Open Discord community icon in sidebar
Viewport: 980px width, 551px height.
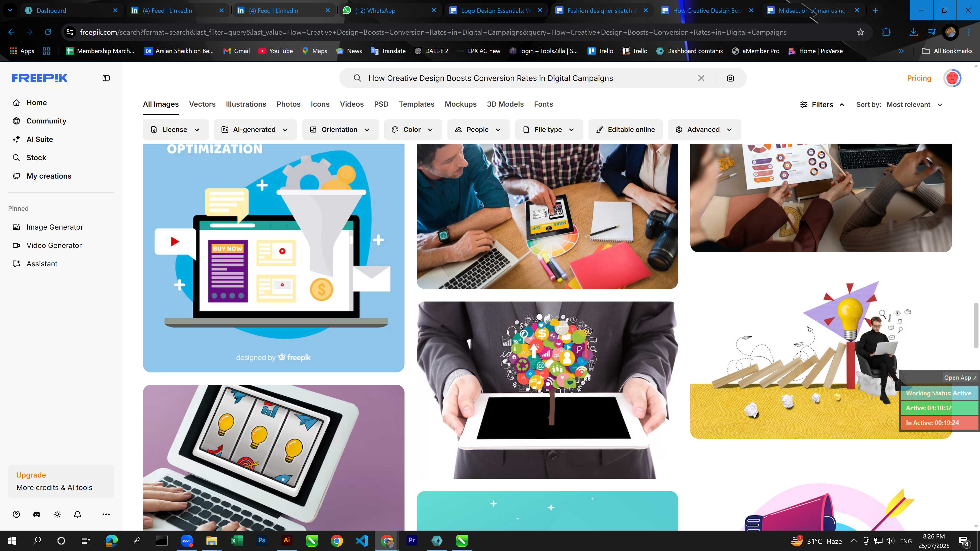[x=36, y=514]
